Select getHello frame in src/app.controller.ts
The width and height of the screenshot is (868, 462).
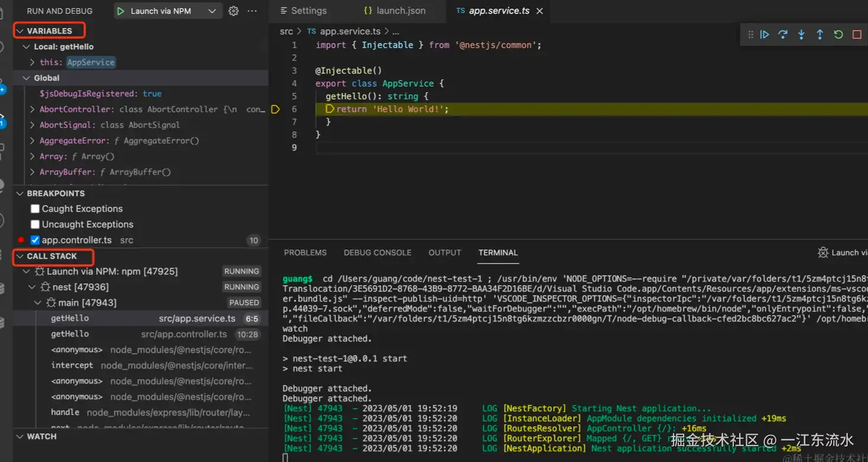[x=70, y=334]
